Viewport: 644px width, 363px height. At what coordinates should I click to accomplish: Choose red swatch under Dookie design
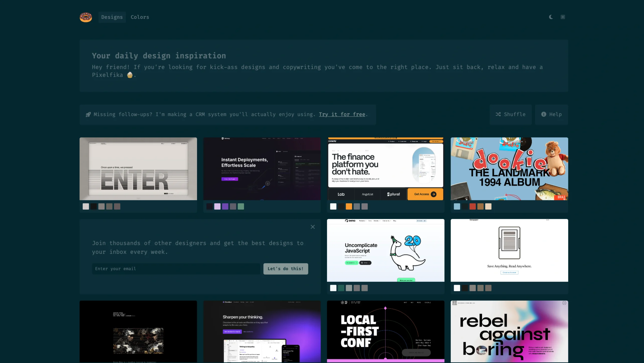(x=472, y=207)
